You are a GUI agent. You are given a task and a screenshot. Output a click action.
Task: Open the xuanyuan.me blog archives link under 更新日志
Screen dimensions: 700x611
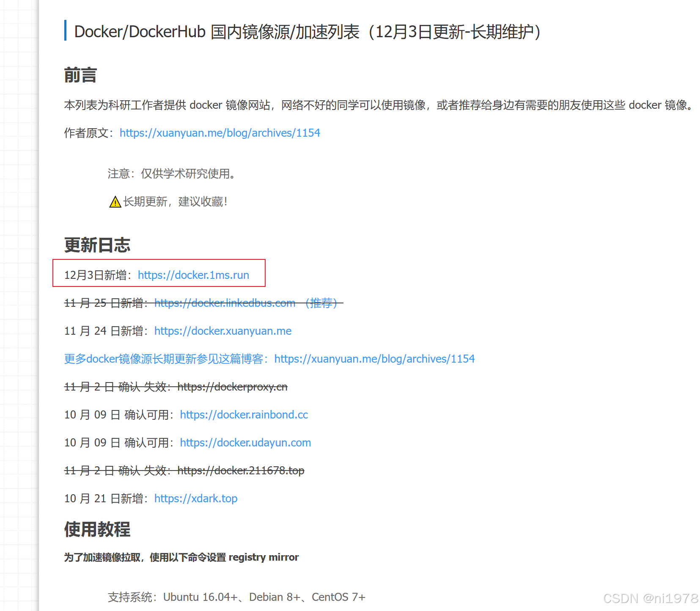[x=374, y=358]
